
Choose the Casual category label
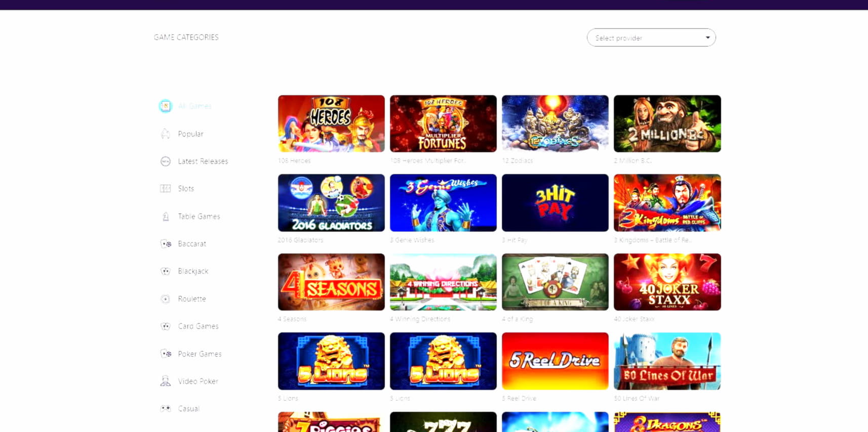[x=188, y=409]
